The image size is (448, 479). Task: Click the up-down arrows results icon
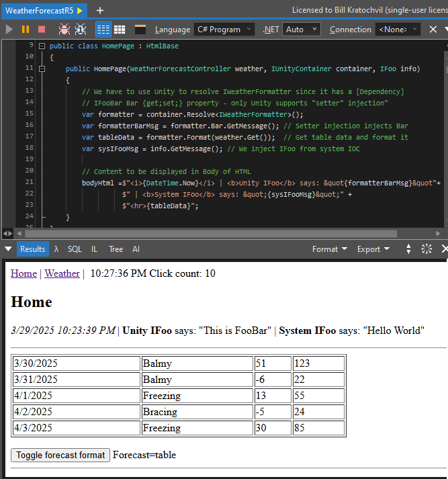click(x=408, y=249)
